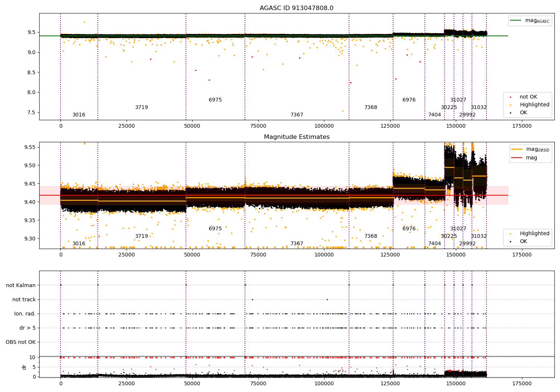Click the red "mag" legend entry
Viewport: 560px width, 392px height.
coord(525,158)
